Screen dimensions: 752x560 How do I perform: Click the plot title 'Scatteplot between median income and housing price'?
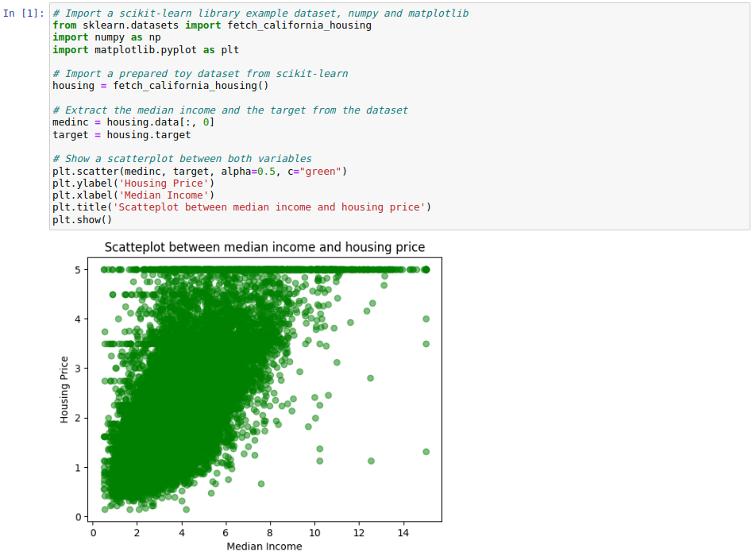(x=264, y=247)
